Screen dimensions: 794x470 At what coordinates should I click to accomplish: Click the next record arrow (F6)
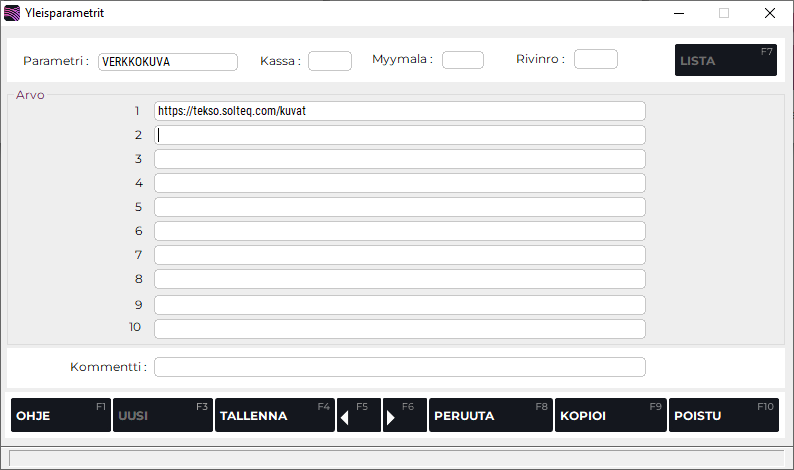(x=404, y=415)
